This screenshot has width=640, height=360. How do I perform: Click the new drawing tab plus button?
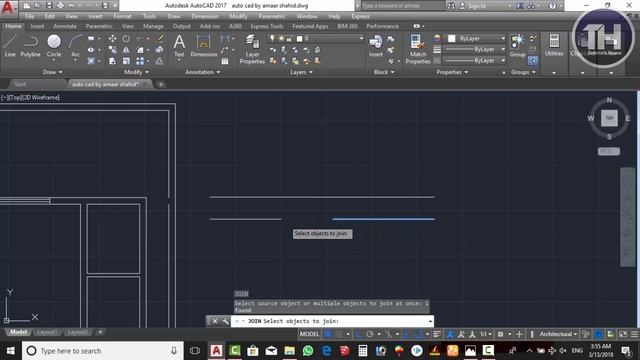click(x=161, y=84)
